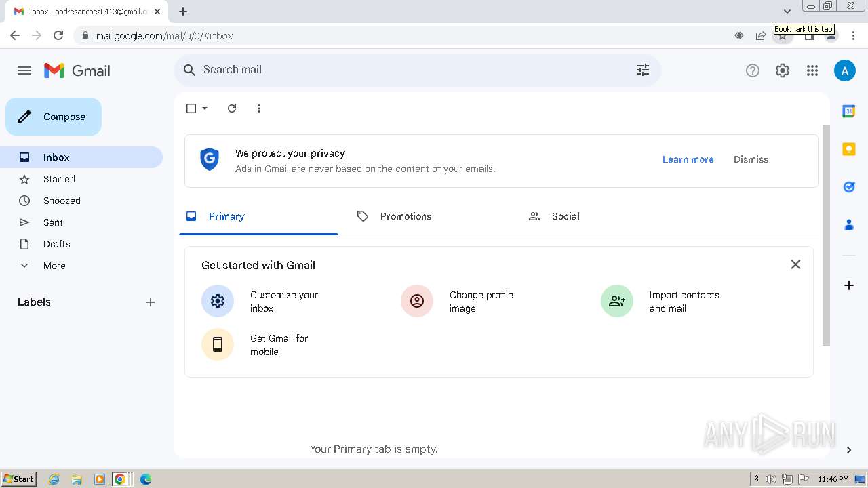The width and height of the screenshot is (868, 488).
Task: Click the Labels heading
Action: pos(34,302)
